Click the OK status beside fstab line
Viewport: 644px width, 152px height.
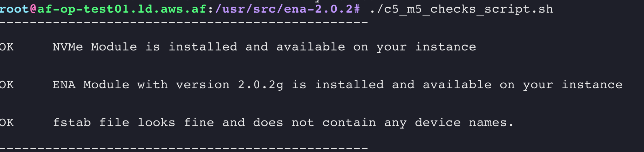pyautogui.click(x=7, y=123)
